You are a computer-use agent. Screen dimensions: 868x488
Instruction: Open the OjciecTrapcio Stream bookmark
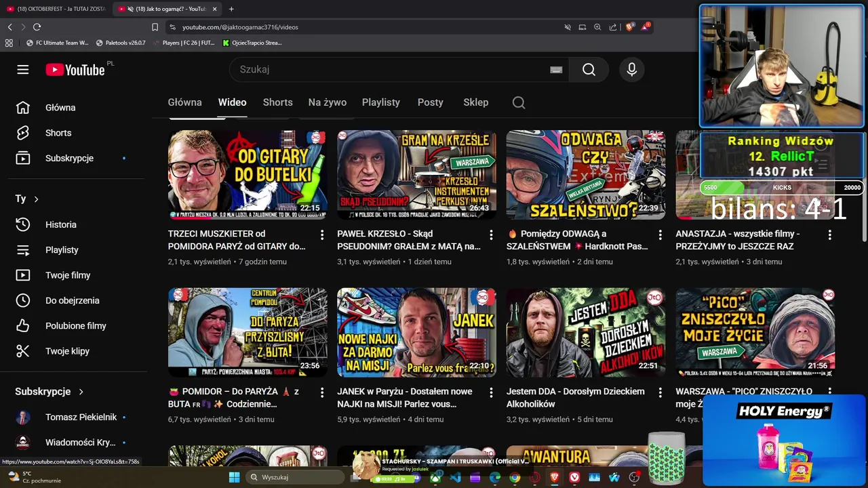[x=252, y=43]
